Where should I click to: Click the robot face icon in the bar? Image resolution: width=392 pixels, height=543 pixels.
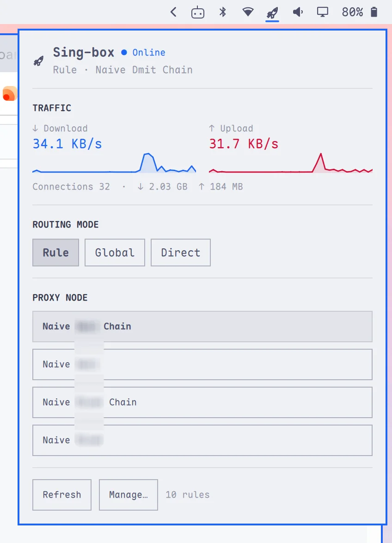click(198, 12)
